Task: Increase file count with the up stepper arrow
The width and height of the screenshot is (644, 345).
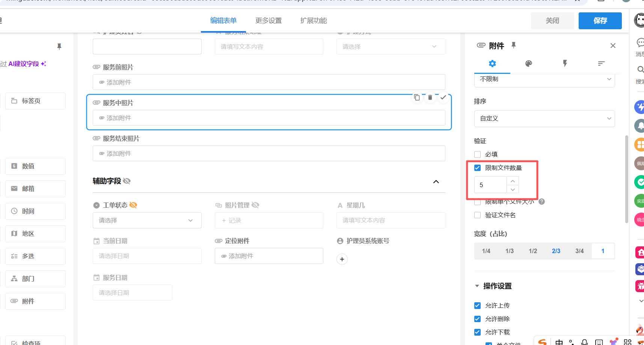Action: pos(513,181)
